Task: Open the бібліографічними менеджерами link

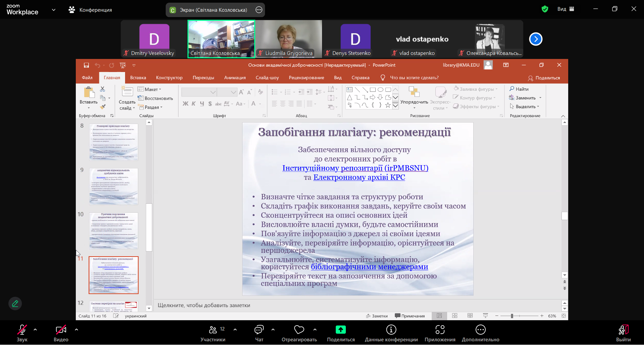Action: point(369,267)
